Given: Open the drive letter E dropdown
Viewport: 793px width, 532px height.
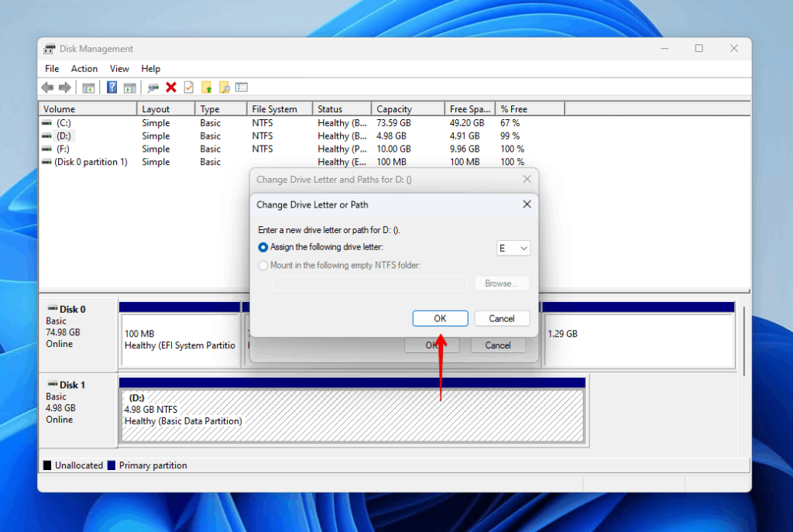Looking at the screenshot, I should [x=513, y=249].
